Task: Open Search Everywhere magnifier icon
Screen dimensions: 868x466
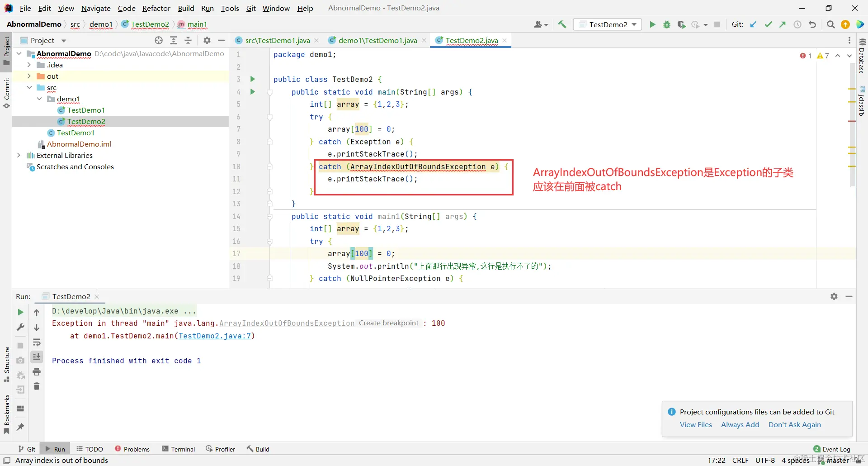Action: pos(830,24)
